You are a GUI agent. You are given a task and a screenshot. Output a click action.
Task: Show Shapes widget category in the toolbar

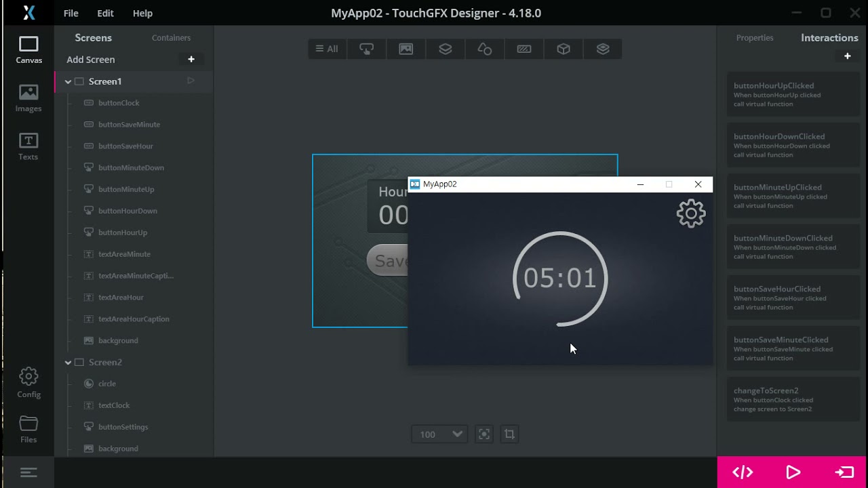coord(484,49)
